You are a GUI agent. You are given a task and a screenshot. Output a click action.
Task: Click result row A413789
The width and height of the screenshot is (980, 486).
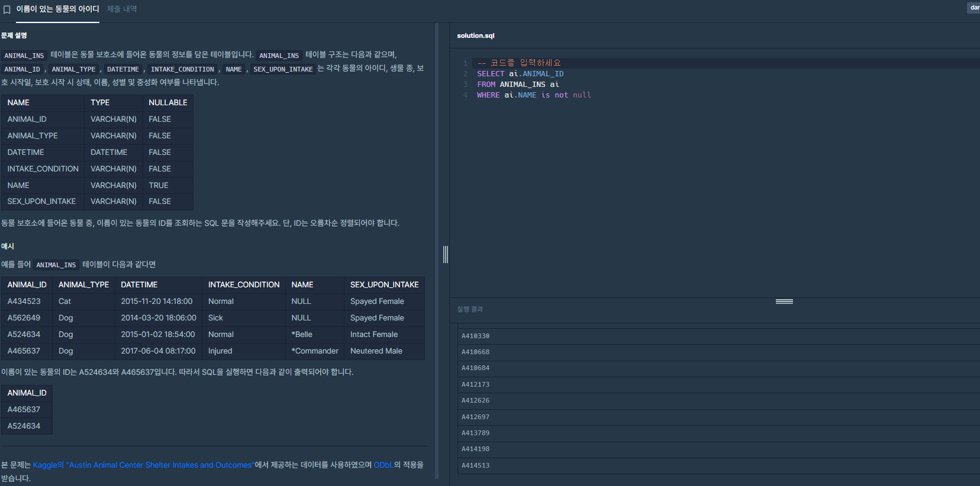tap(718, 433)
